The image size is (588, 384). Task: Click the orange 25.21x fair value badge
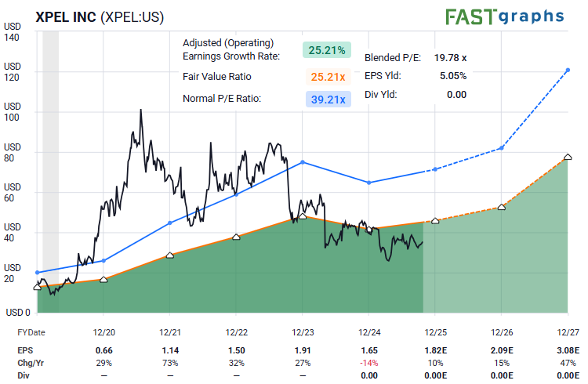tap(327, 77)
